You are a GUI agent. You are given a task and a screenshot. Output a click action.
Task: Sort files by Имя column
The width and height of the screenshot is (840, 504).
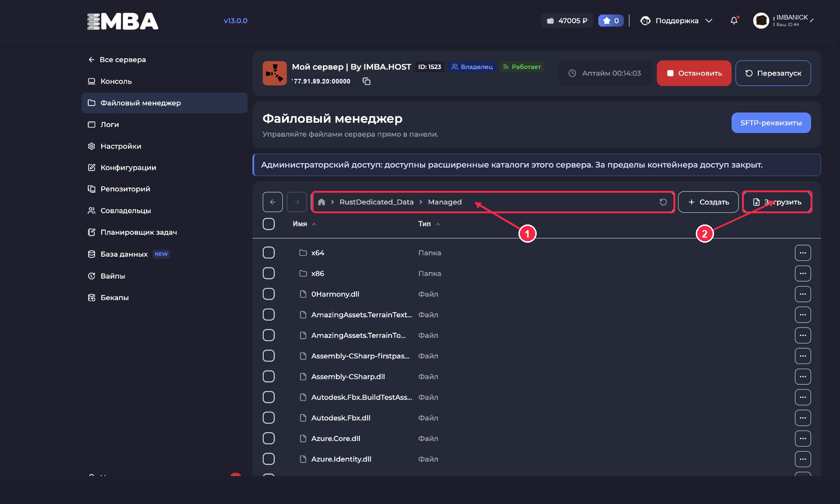click(304, 224)
